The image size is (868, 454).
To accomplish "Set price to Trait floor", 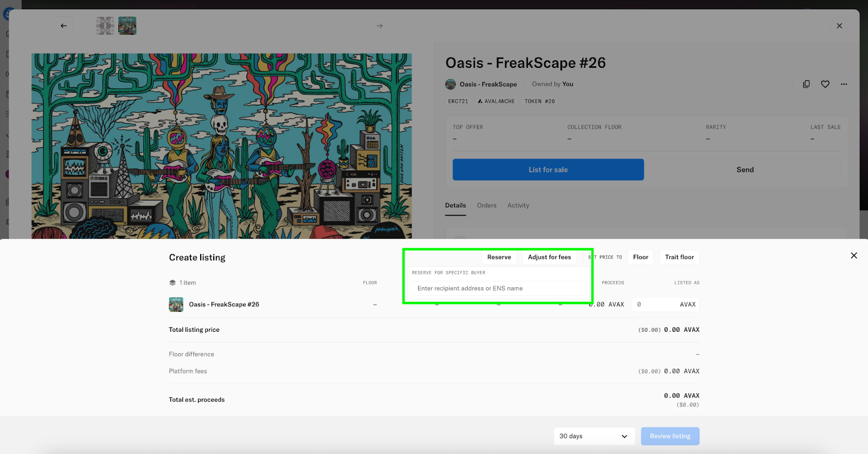I will (679, 257).
